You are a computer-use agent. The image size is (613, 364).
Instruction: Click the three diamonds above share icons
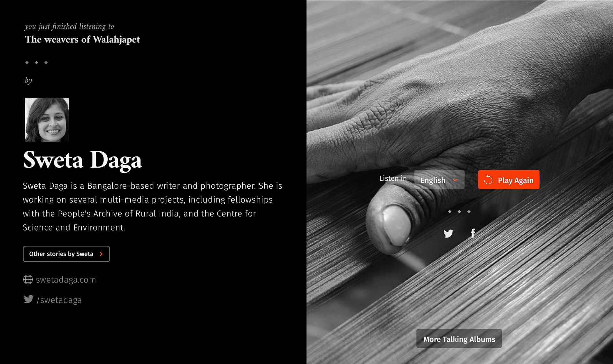pos(459,212)
